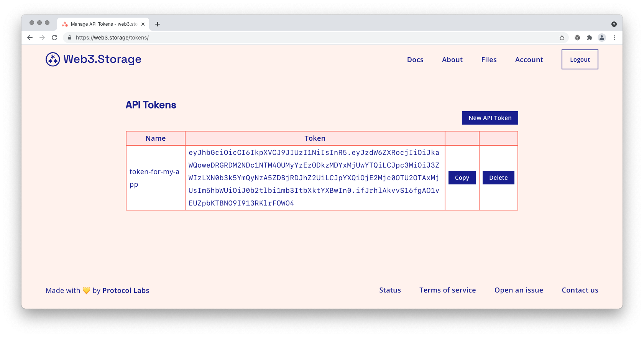Image resolution: width=644 pixels, height=337 pixels.
Task: Open the Account navigation link
Action: coord(529,60)
